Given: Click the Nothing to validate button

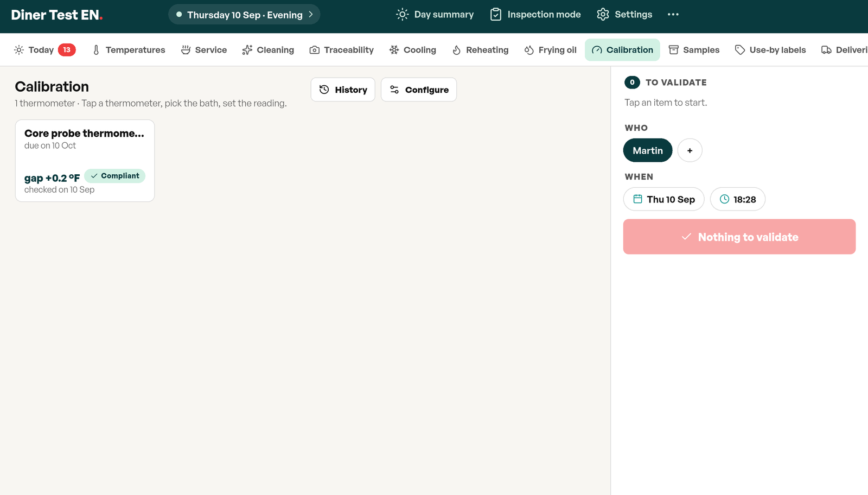Looking at the screenshot, I should point(739,237).
